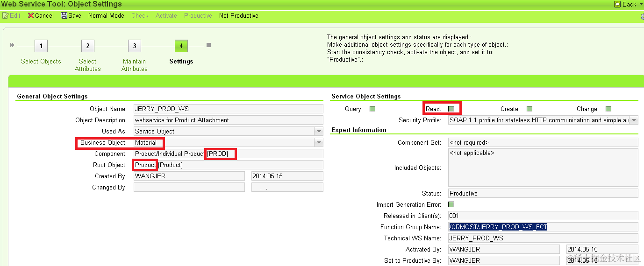Click the Created By date field
Viewport: 644px width, 266px height.
[x=287, y=176]
